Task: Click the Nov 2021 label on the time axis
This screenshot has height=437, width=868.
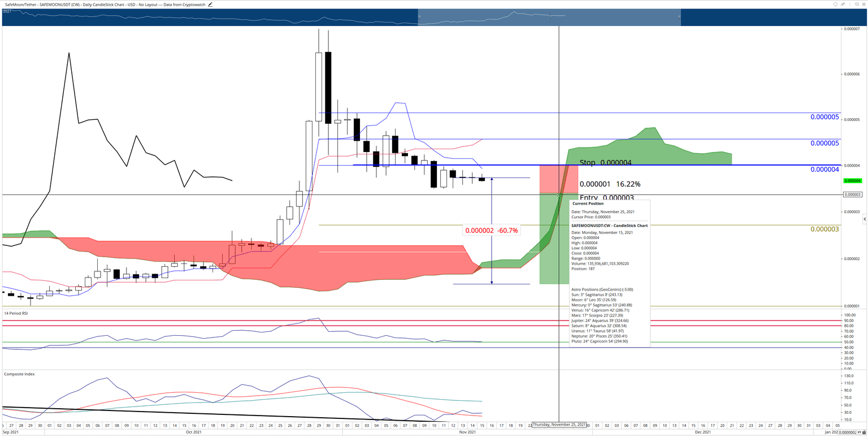Action: point(467,432)
